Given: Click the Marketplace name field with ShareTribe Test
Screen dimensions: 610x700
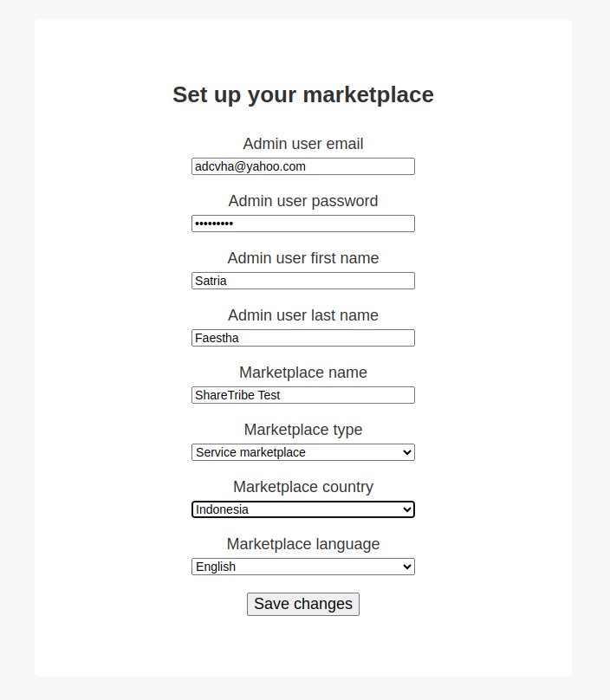Looking at the screenshot, I should pos(302,395).
